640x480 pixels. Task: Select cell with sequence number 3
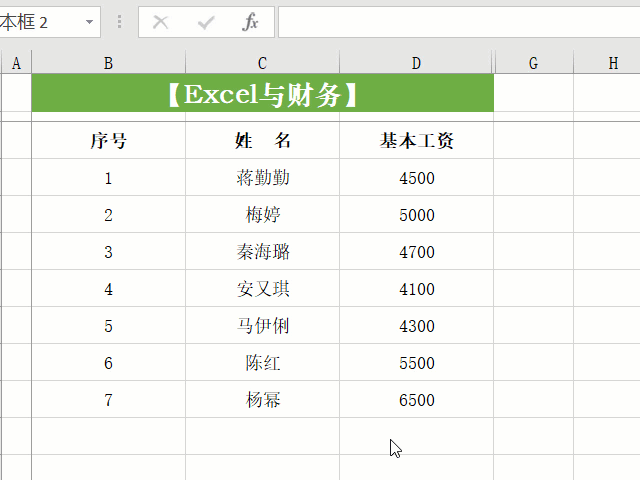(108, 251)
